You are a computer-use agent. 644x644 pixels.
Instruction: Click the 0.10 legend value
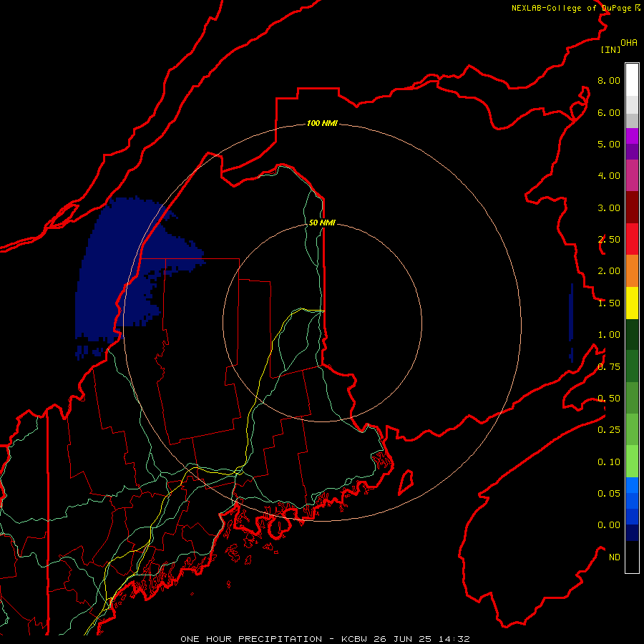tap(609, 462)
